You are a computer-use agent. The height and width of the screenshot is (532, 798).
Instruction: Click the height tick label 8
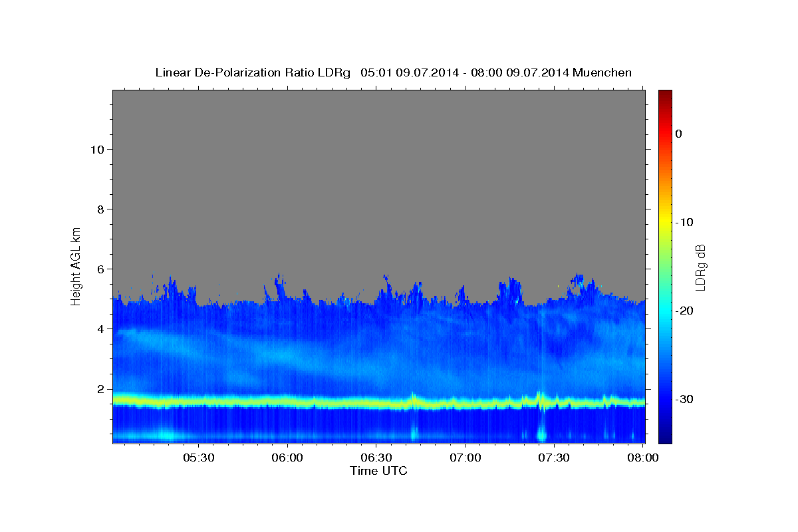tap(102, 209)
